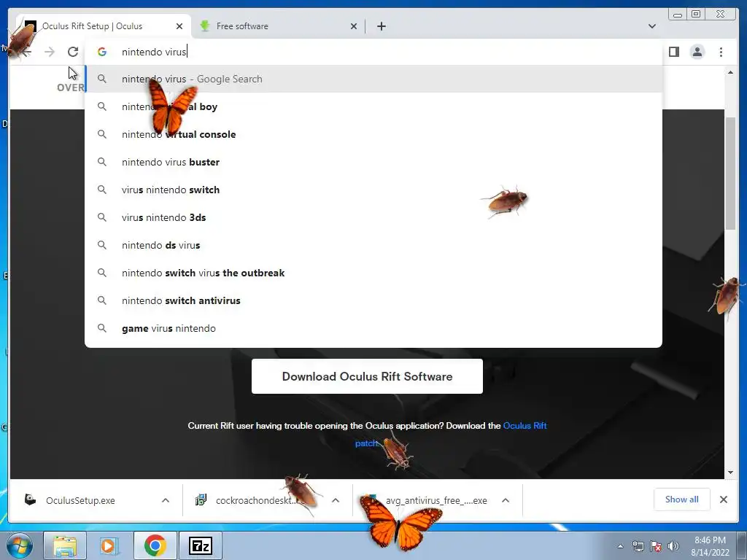The image size is (747, 560).
Task: Click the search icon beside 'nintendo virus buster'
Action: click(102, 162)
